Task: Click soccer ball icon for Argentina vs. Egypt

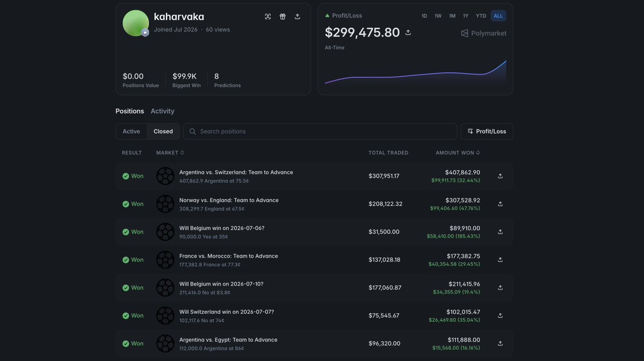Action: (x=165, y=343)
